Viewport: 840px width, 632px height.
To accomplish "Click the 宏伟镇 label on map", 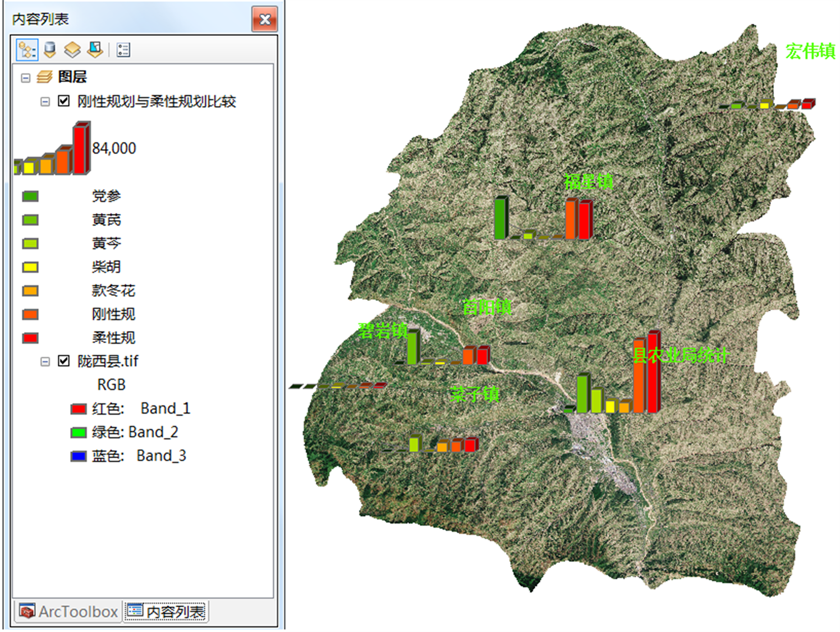I will point(810,51).
